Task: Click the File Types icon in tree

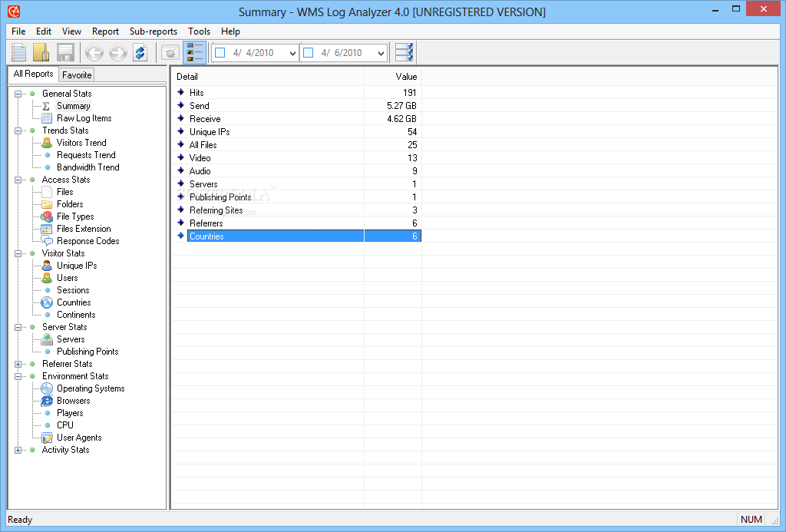Action: (47, 216)
